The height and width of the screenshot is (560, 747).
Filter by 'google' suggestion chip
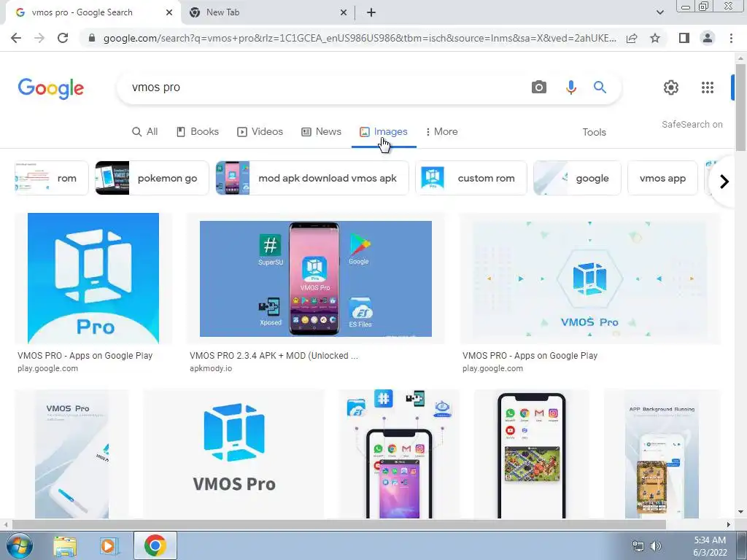pos(578,178)
